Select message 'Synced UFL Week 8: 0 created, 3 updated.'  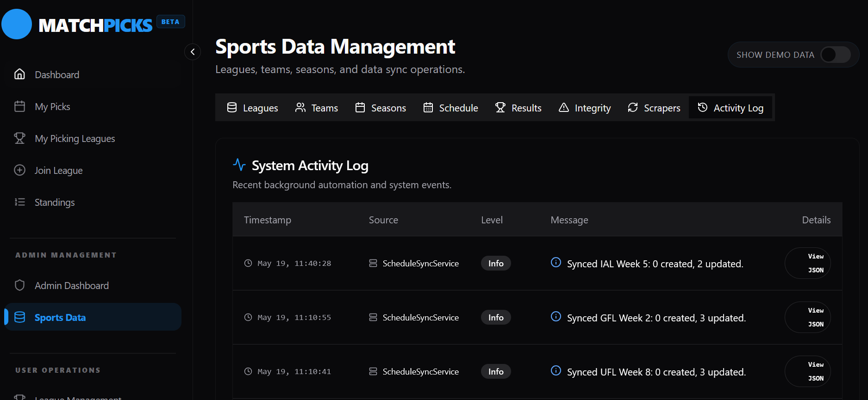pyautogui.click(x=656, y=372)
